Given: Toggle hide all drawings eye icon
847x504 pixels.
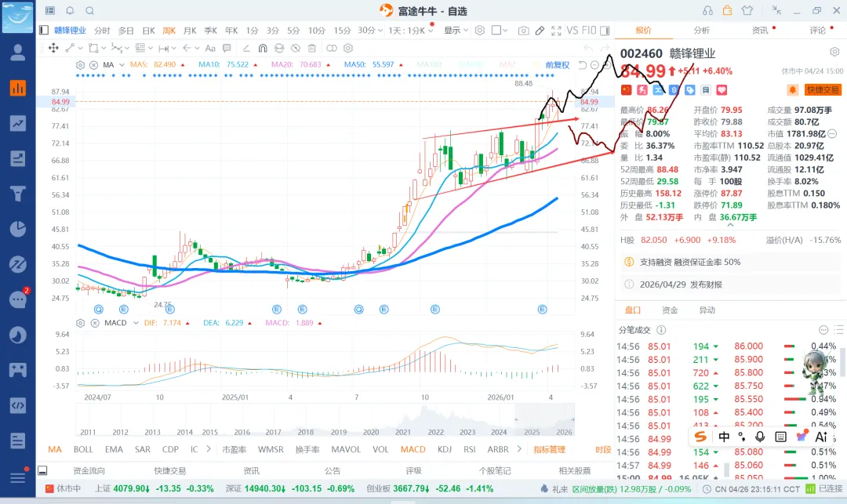Looking at the screenshot, I should (x=295, y=48).
